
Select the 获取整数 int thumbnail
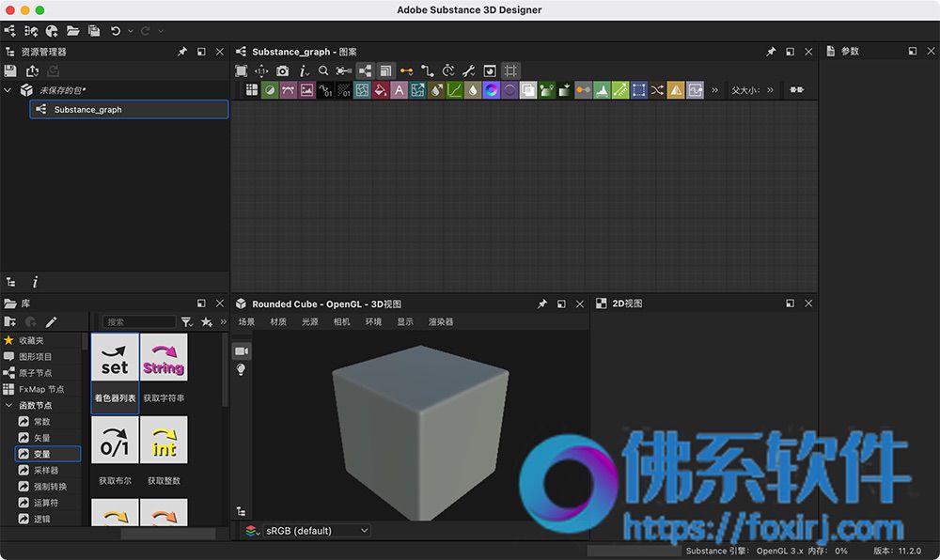pyautogui.click(x=164, y=440)
